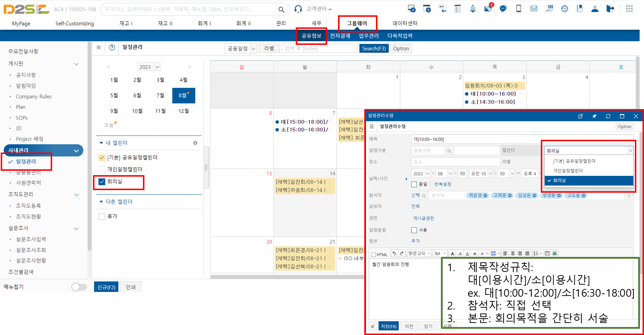Open 일정관리수정 in a new window icon
644x335 pixels.
click(581, 116)
